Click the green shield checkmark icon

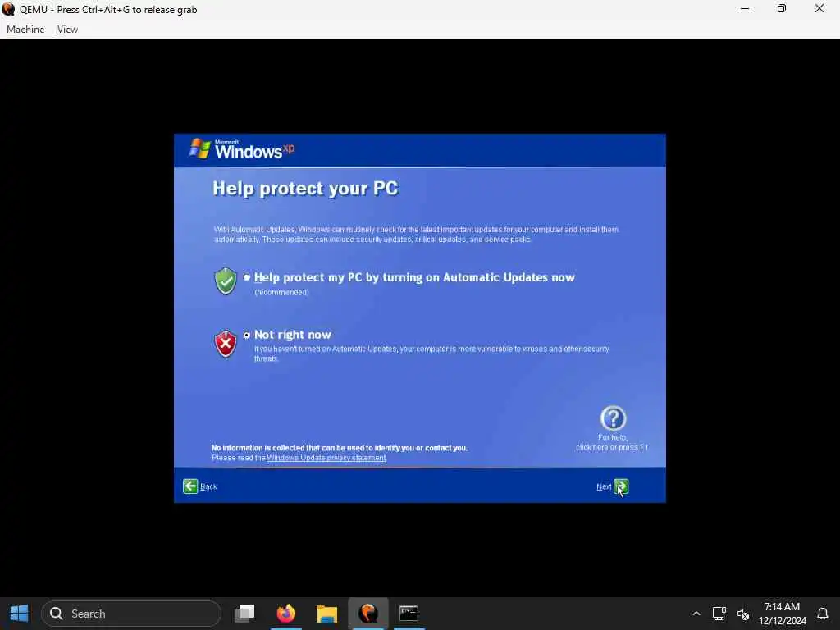coord(226,281)
